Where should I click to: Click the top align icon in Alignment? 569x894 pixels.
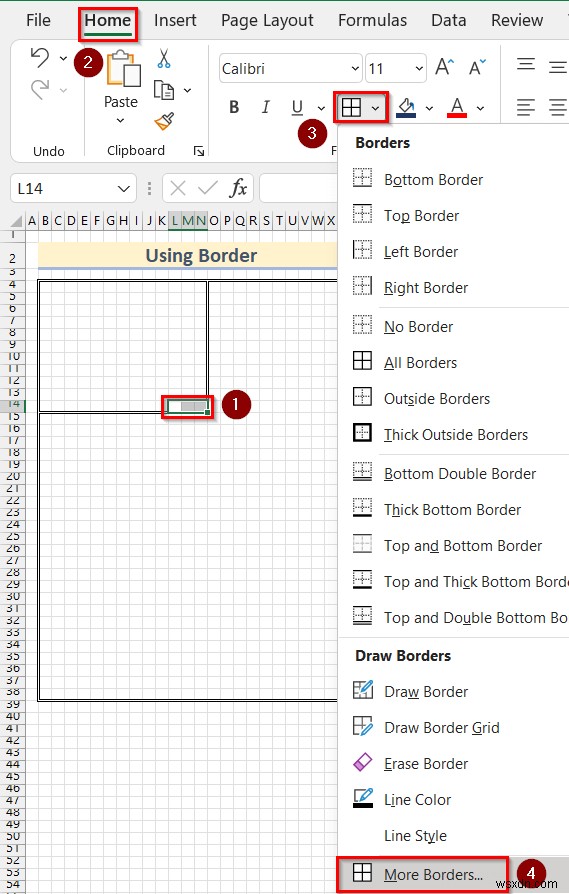tap(526, 66)
